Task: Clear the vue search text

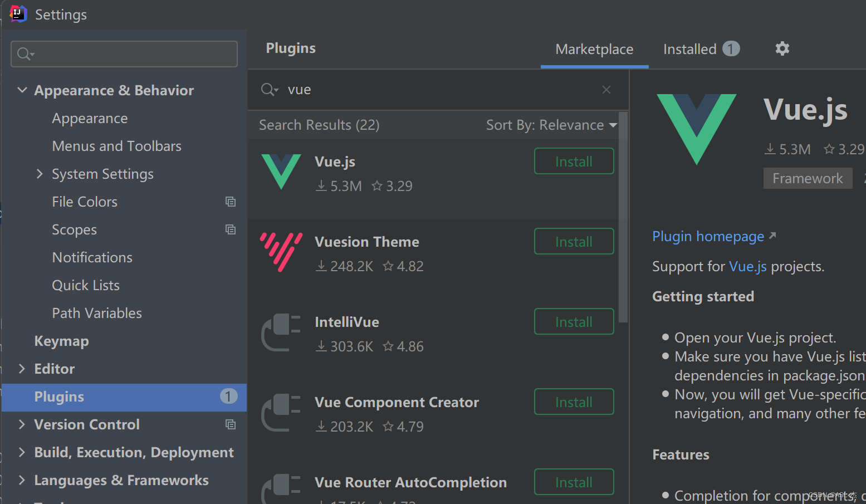Action: 606,90
